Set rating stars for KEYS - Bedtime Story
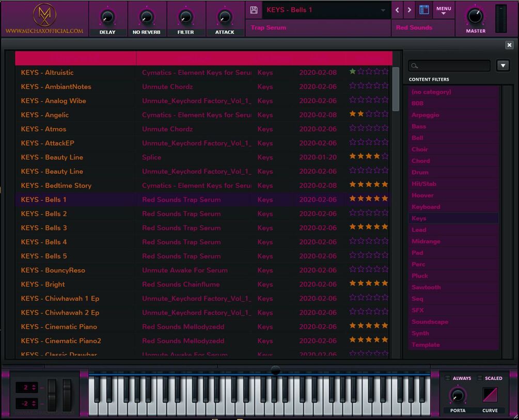 [x=369, y=184]
